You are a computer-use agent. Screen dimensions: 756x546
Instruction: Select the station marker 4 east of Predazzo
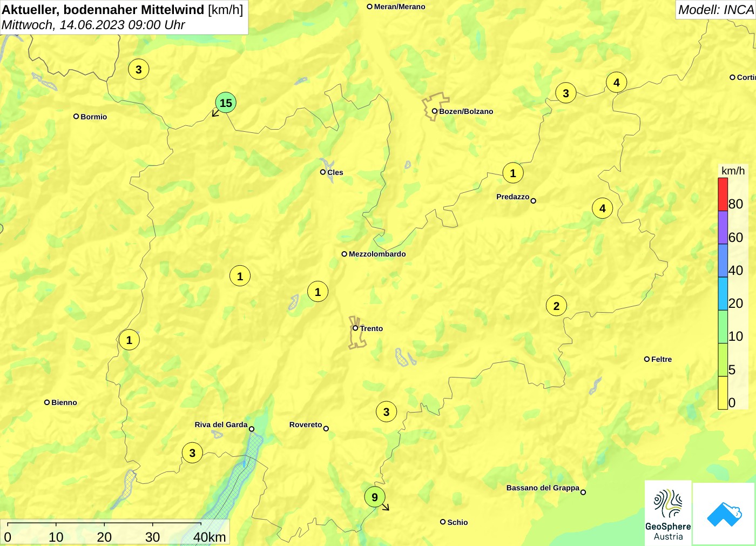(x=603, y=208)
